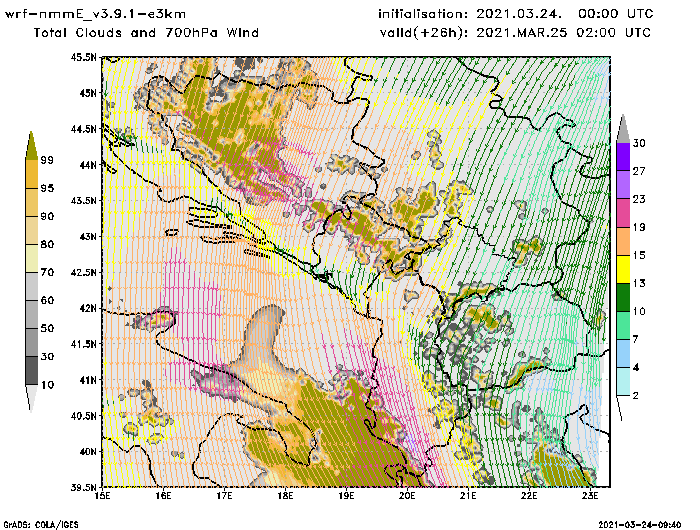Pick the 30–50 cloud legend swatch
The image size is (700, 530).
click(32, 342)
